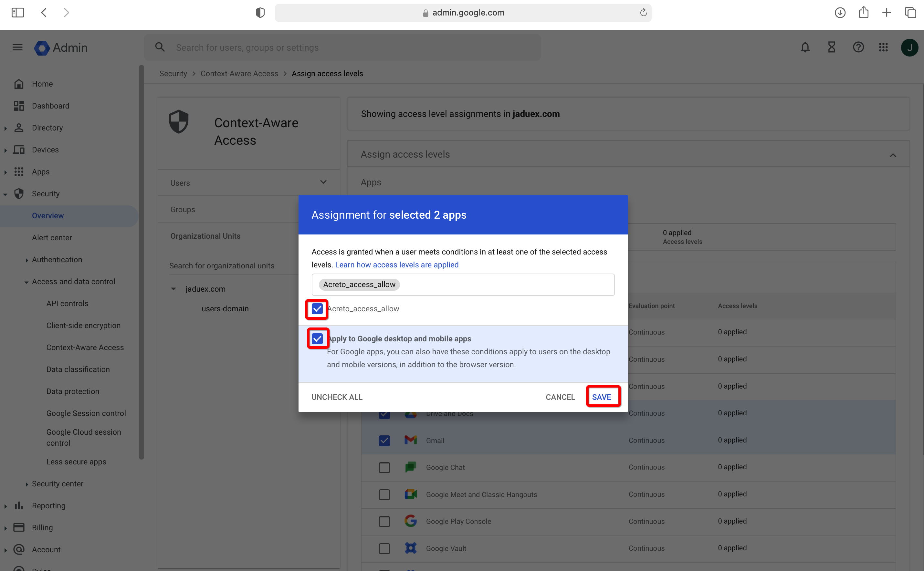The image size is (924, 571).
Task: Collapse the Security sidebar section
Action: (5, 194)
